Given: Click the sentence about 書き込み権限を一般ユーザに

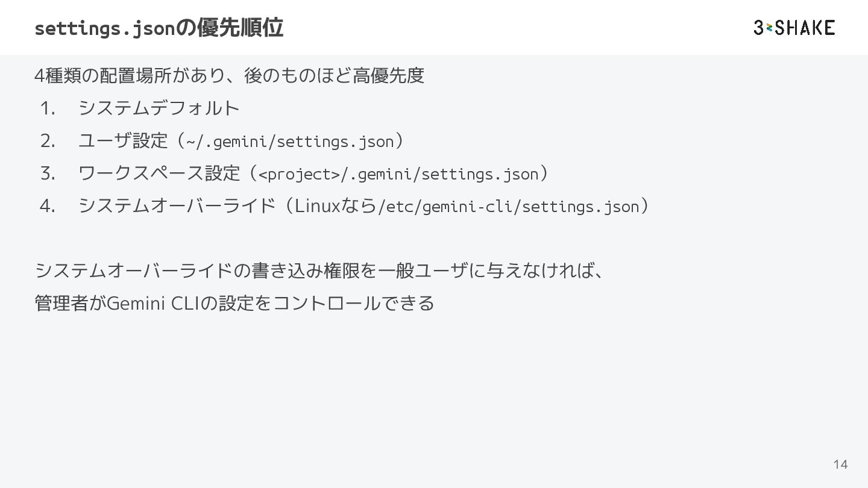Looking at the screenshot, I should (319, 271).
